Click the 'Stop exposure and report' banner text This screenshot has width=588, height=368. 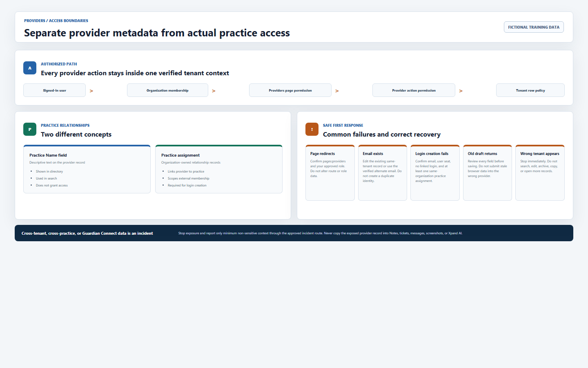(320, 233)
